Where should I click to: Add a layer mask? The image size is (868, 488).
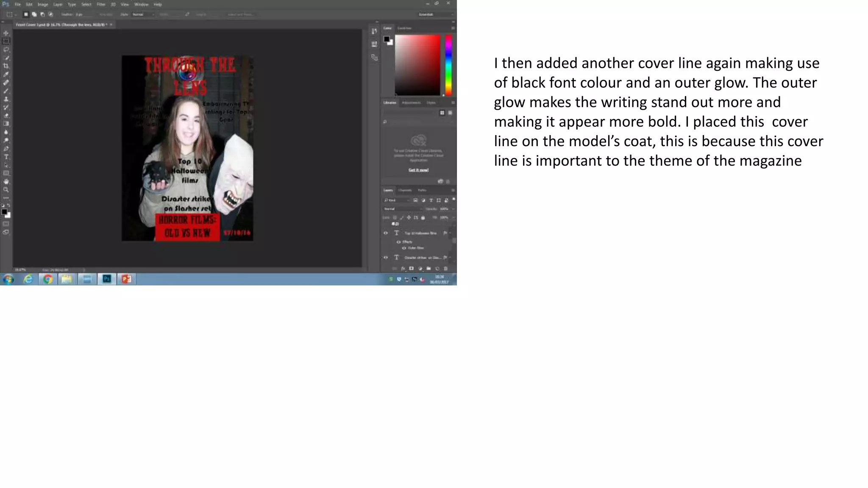point(411,269)
